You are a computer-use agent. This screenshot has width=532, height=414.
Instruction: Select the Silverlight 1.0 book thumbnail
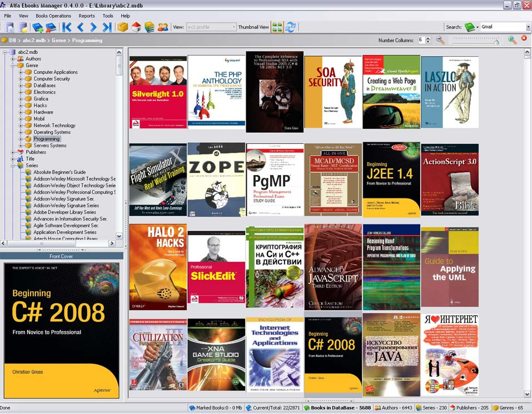point(158,92)
